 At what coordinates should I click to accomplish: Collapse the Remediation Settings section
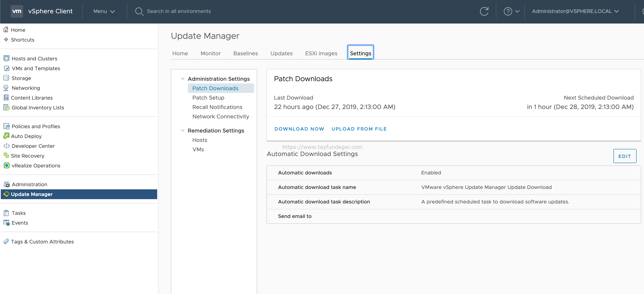click(x=182, y=131)
